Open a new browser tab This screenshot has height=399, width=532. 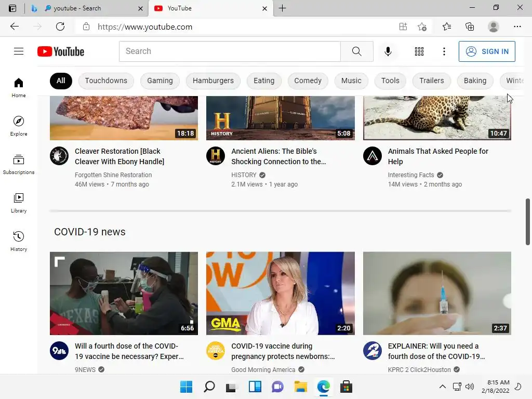pos(282,8)
